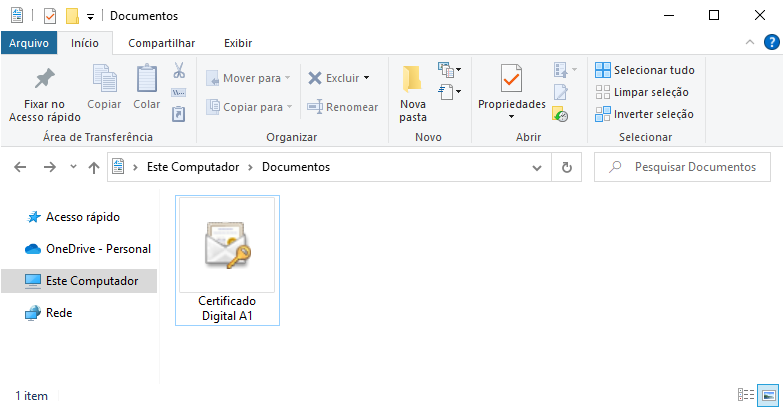Click Mover para in Organizar group
This screenshot has width=784, height=408.
pos(248,78)
